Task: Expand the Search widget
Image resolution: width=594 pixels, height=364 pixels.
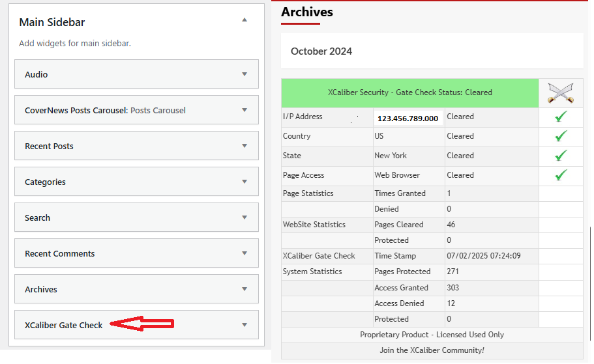Action: 245,217
